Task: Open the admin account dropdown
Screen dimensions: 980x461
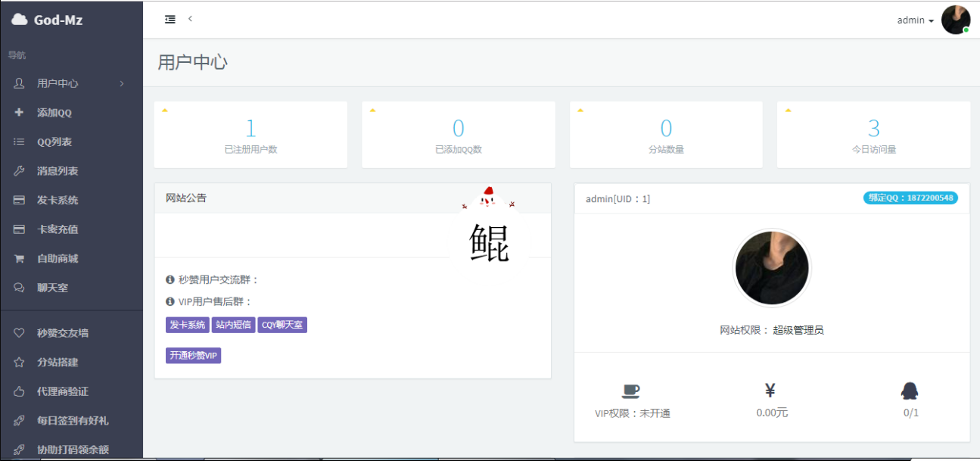Action: click(x=915, y=20)
